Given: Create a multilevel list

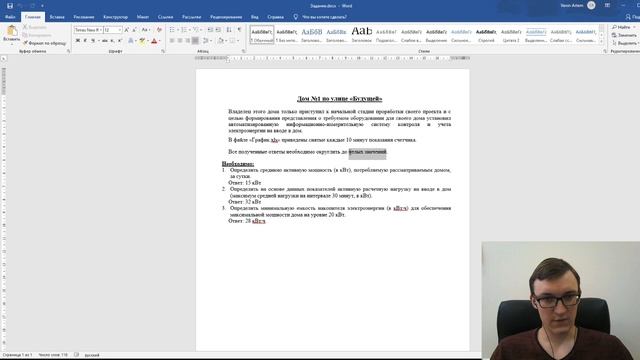Looking at the screenshot, I should [x=196, y=30].
